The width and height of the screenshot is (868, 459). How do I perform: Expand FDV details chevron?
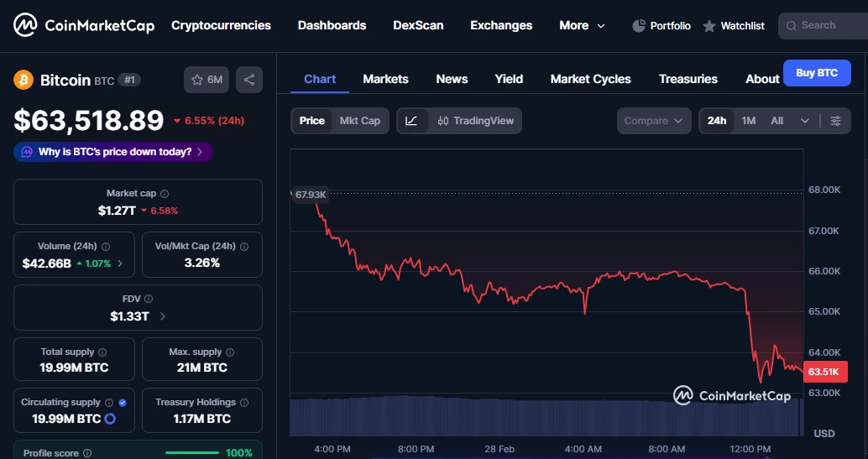pos(162,316)
